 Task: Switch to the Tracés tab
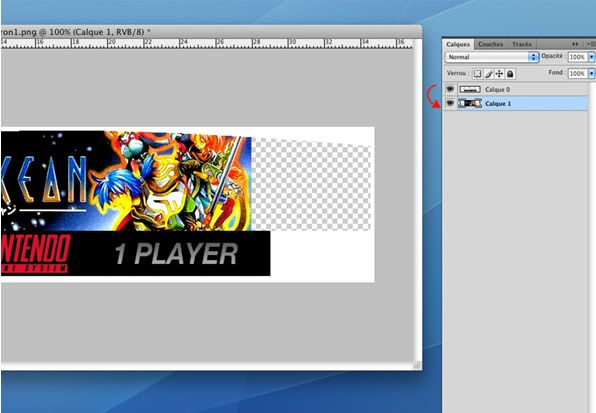[522, 44]
